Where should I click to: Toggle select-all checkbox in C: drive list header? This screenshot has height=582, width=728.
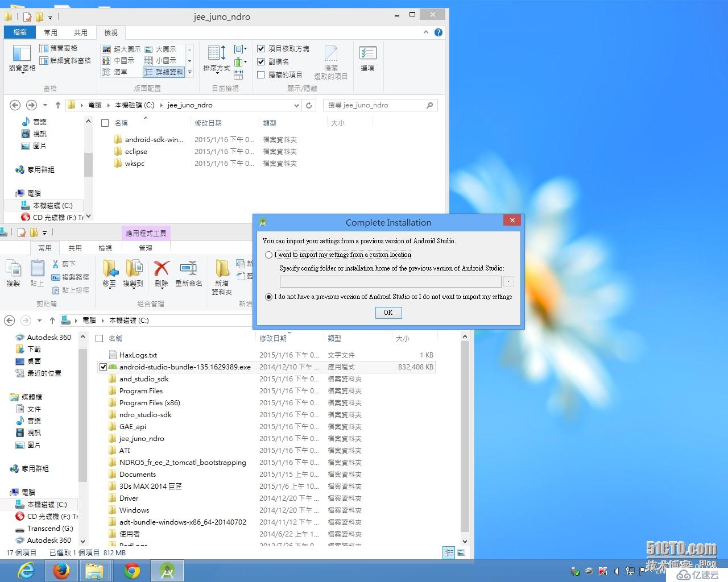(99, 338)
